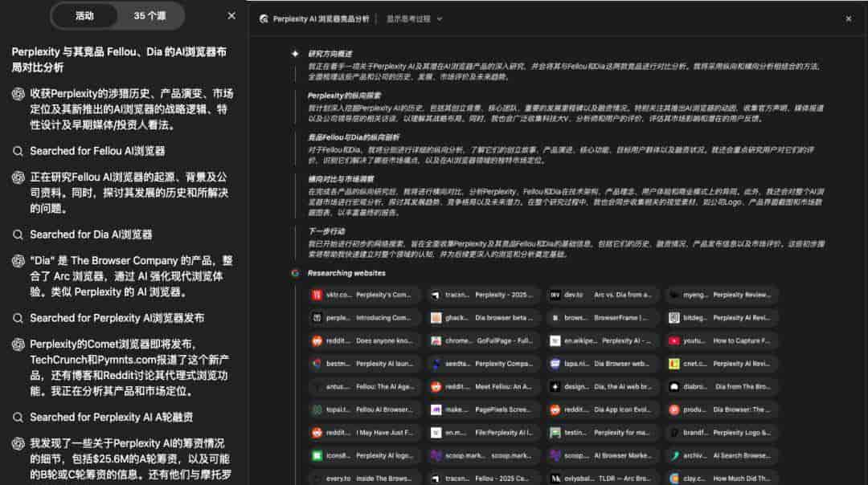Viewport: 868px width, 485px height.
Task: Close the left activity panel
Action: coord(231,16)
